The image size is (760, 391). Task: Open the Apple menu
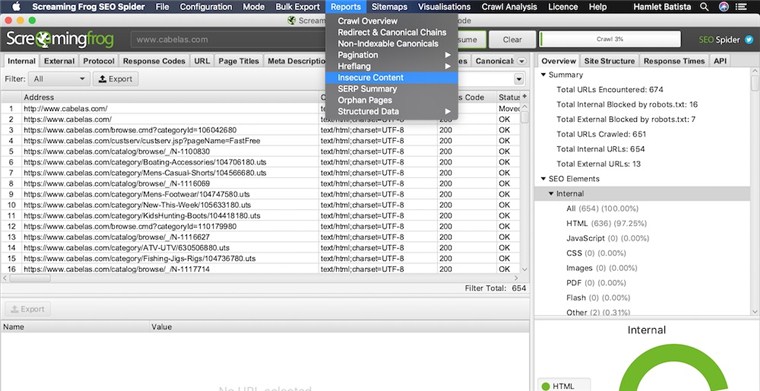point(16,7)
